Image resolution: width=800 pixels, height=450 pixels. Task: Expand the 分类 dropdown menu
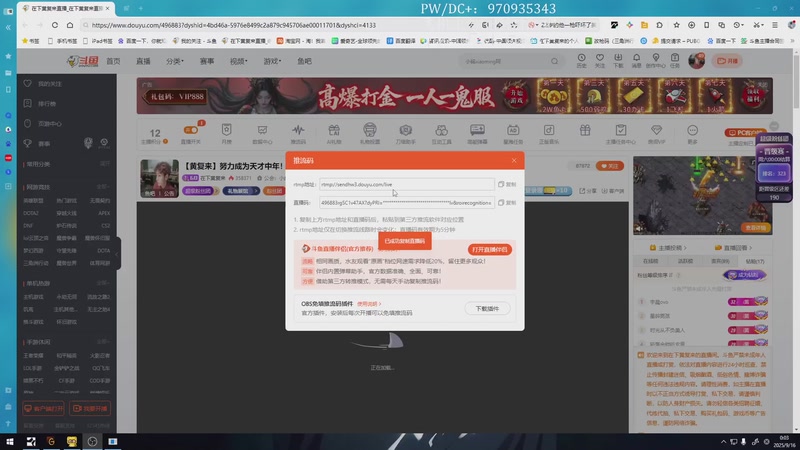174,61
